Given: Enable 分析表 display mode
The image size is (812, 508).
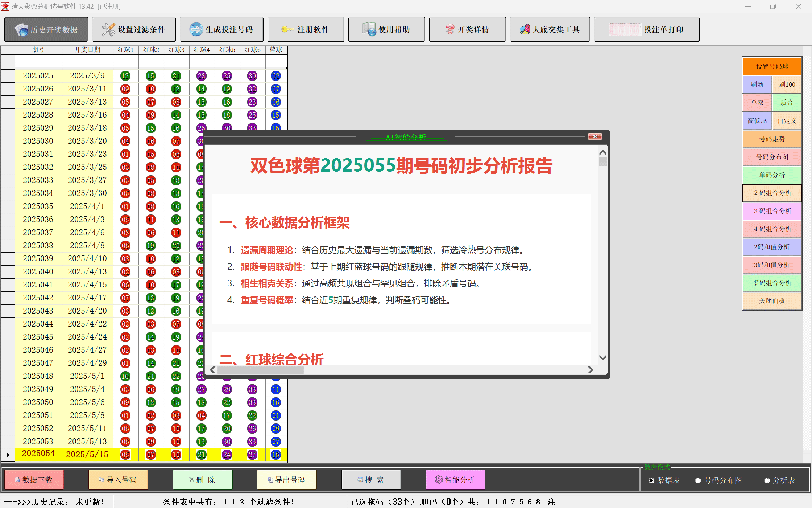Looking at the screenshot, I should click(766, 480).
